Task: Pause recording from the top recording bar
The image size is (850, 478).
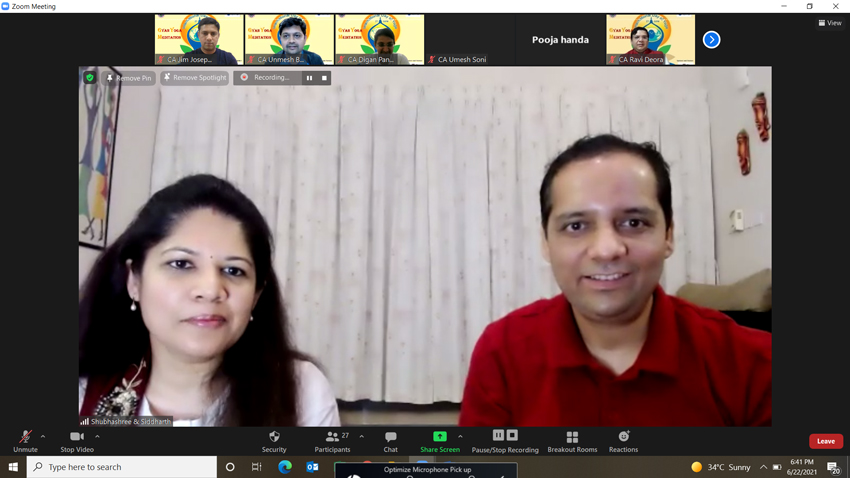Action: (309, 77)
